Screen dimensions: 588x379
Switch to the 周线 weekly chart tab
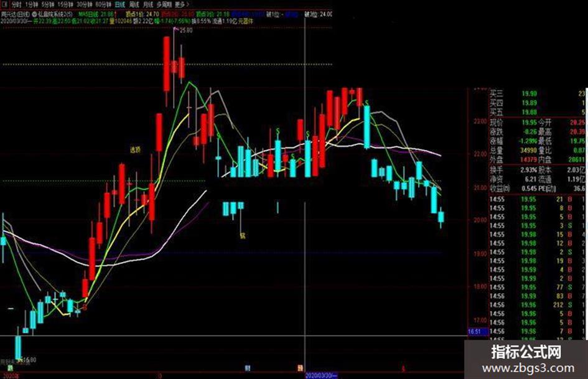[x=134, y=4]
